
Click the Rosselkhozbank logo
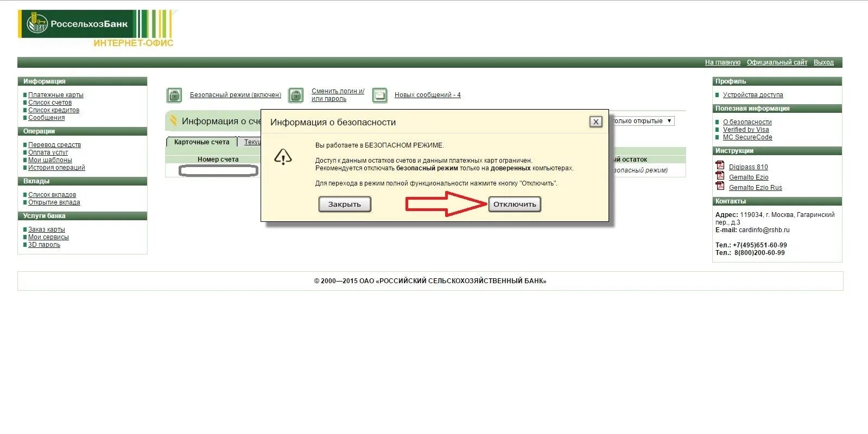click(98, 29)
